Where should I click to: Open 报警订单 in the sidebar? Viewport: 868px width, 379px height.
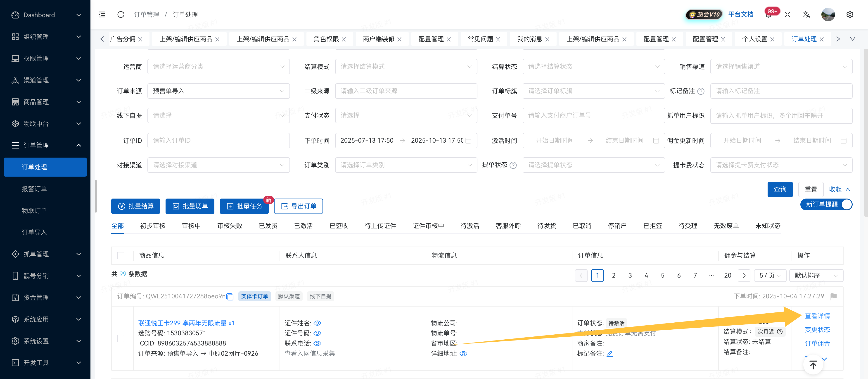(34, 189)
